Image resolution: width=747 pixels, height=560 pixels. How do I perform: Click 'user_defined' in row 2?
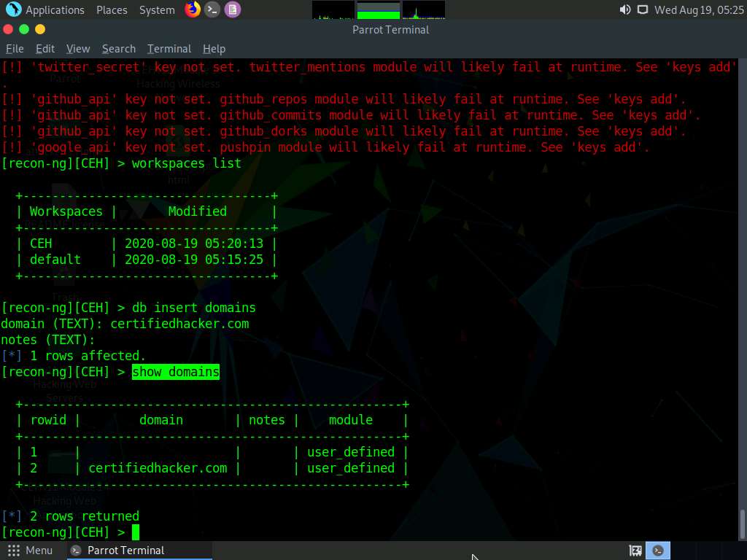pyautogui.click(x=351, y=468)
